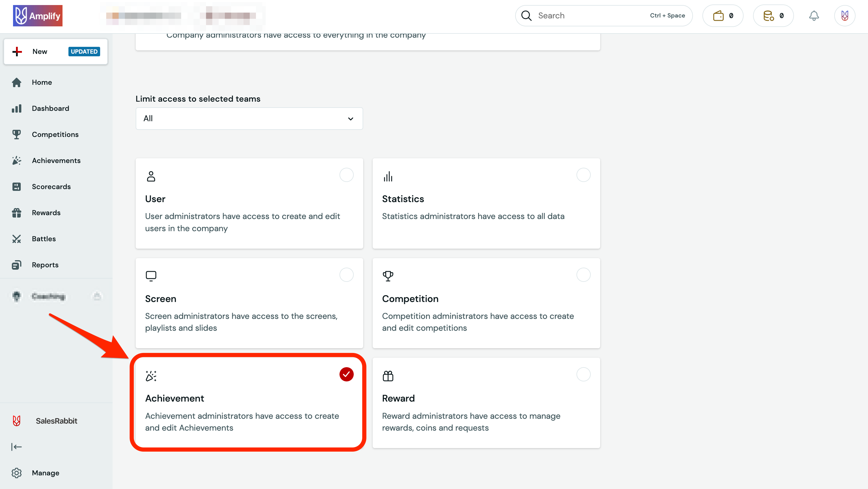Open the wallet balance indicator

point(723,15)
